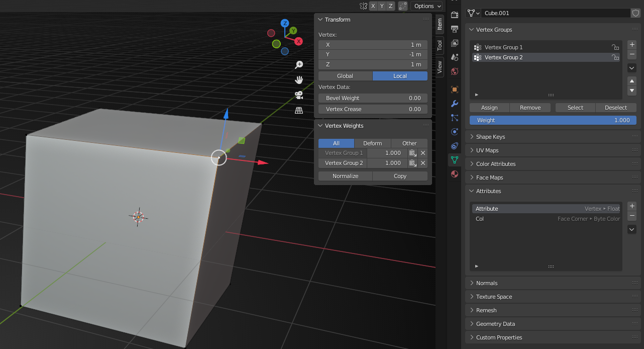The width and height of the screenshot is (644, 349).
Task: Toggle Y axis mirror in header
Action: (382, 6)
